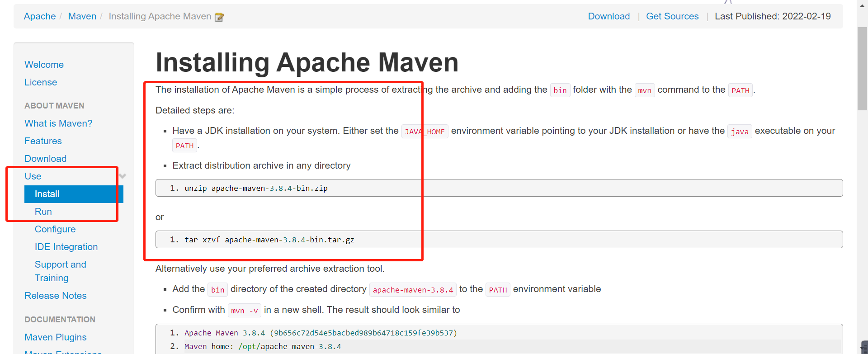This screenshot has height=354, width=868.
Task: Open the Maven Plugins sidebar link
Action: [56, 337]
